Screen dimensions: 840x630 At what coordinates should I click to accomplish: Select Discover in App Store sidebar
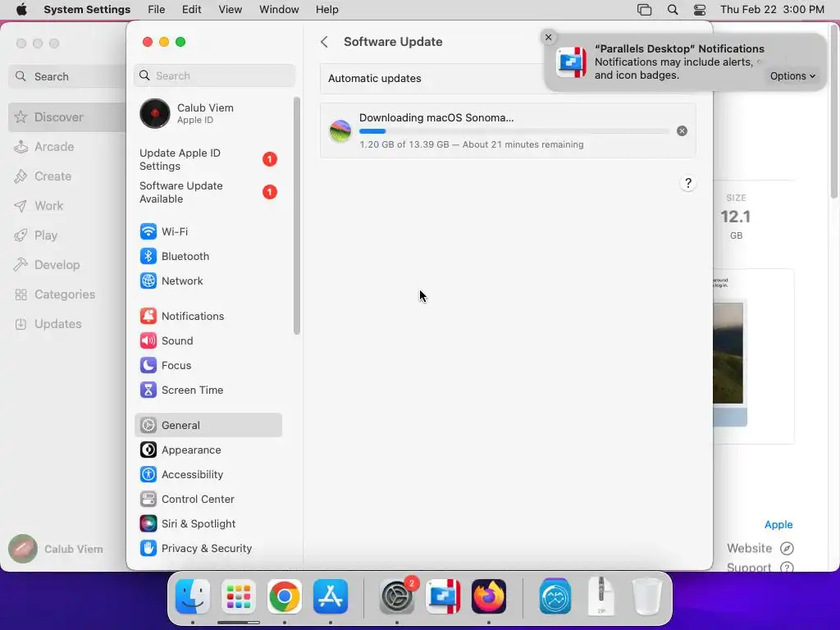coord(67,116)
